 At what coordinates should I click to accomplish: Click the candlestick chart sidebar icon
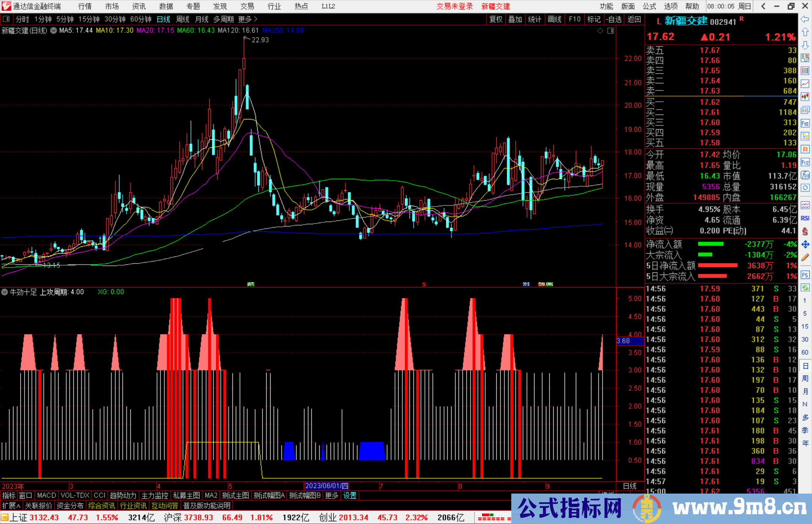point(805,97)
